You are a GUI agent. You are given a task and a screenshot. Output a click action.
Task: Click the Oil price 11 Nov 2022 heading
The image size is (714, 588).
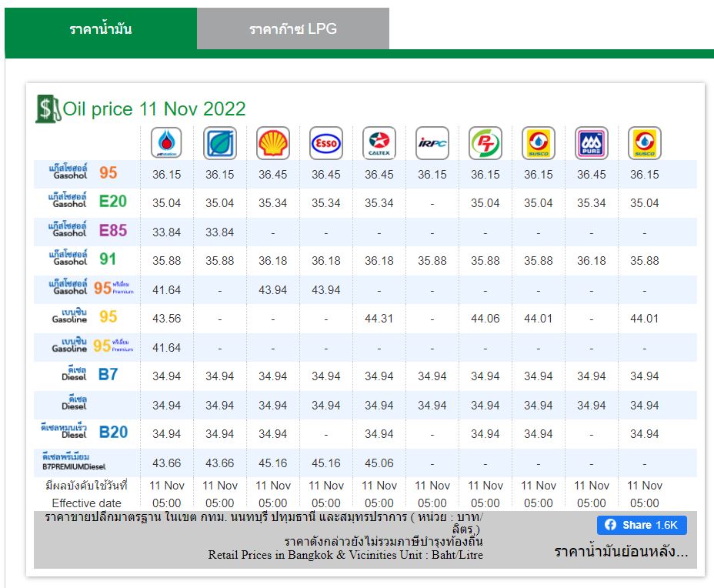154,109
